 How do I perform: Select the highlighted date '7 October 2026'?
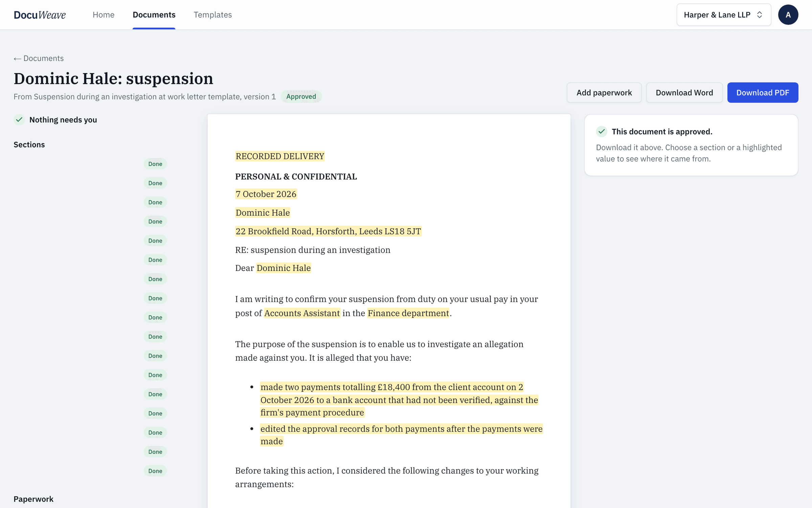pyautogui.click(x=266, y=194)
